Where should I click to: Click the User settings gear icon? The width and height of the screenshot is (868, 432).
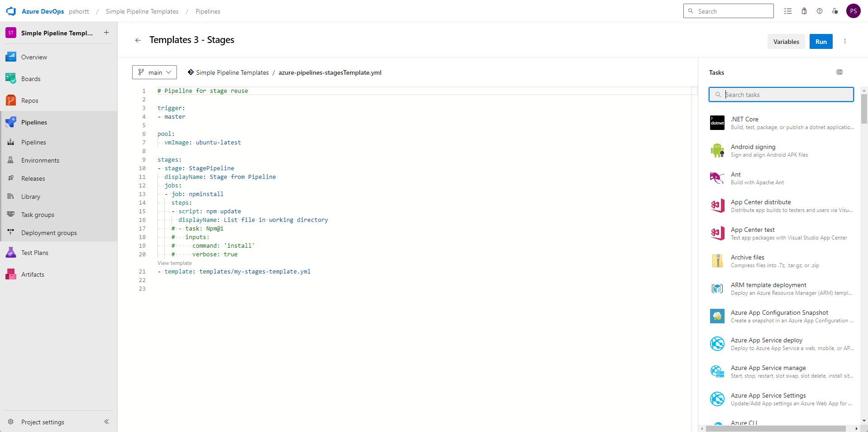coord(835,11)
